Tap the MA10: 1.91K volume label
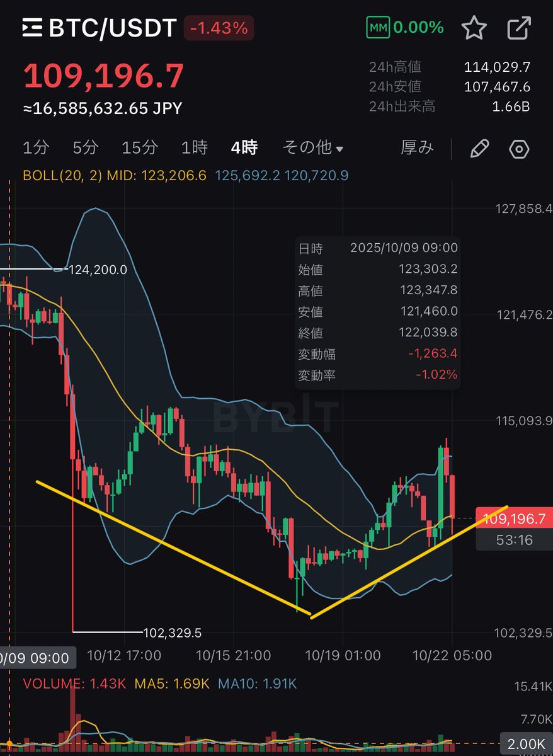Screen dimensions: 553x756 [x=256, y=684]
